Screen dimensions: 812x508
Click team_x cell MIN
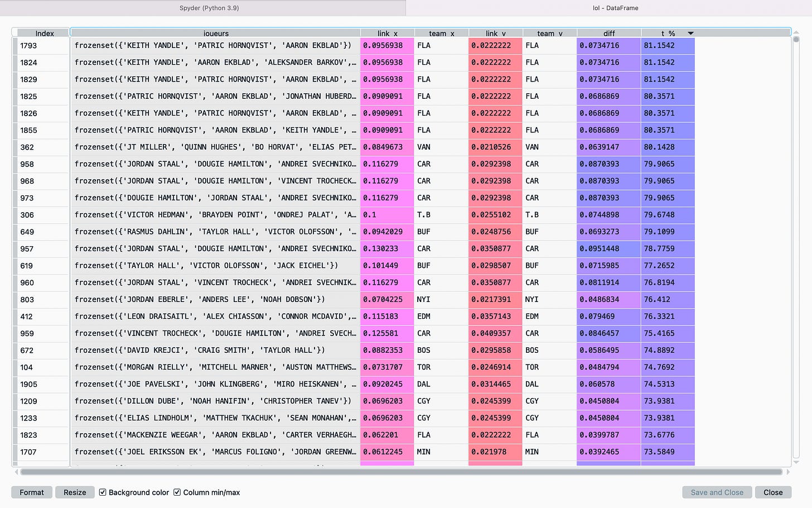pyautogui.click(x=441, y=452)
